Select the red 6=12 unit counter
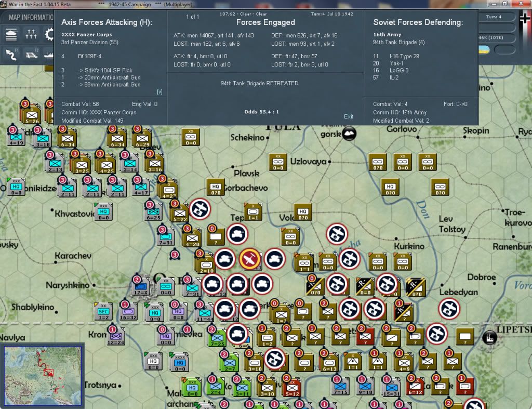Image resolution: width=532 pixels, height=409 pixels. pyautogui.click(x=416, y=387)
